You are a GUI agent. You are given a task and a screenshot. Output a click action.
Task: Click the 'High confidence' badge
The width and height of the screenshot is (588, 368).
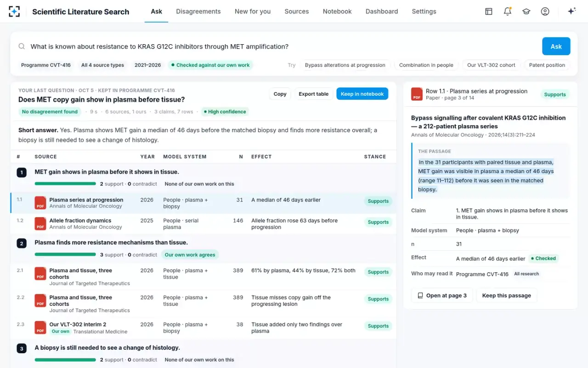(x=225, y=112)
